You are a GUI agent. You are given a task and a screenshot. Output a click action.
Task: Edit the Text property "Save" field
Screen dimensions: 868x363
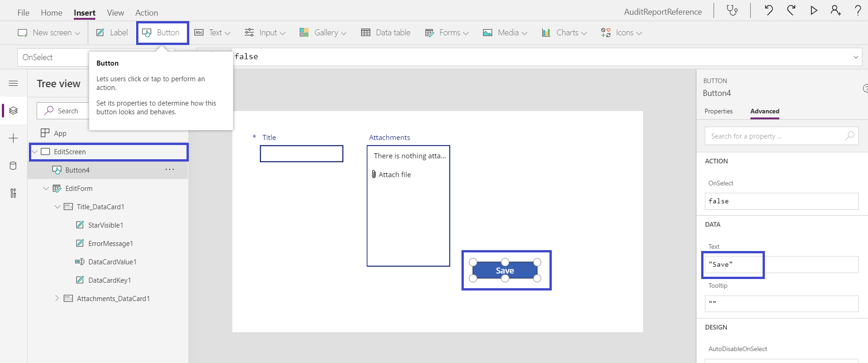click(781, 264)
